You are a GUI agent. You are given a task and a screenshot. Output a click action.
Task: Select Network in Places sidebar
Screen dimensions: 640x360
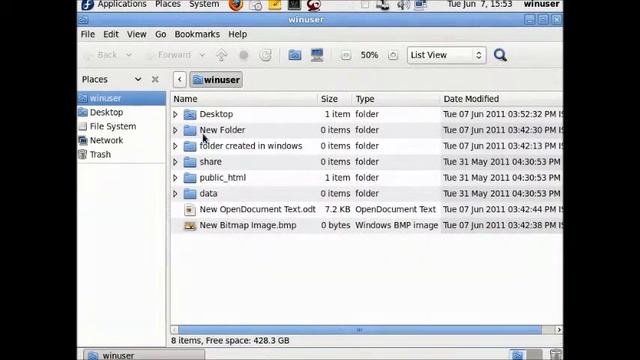pos(122,140)
